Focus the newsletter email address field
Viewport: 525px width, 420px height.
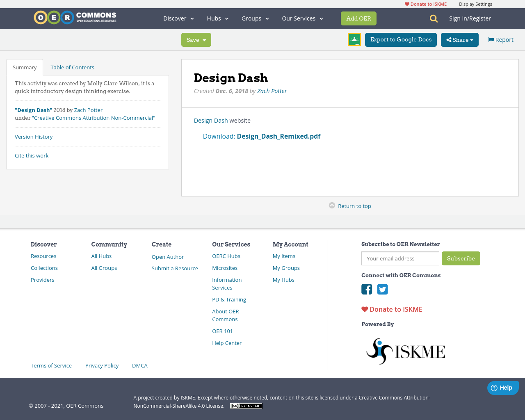point(400,258)
